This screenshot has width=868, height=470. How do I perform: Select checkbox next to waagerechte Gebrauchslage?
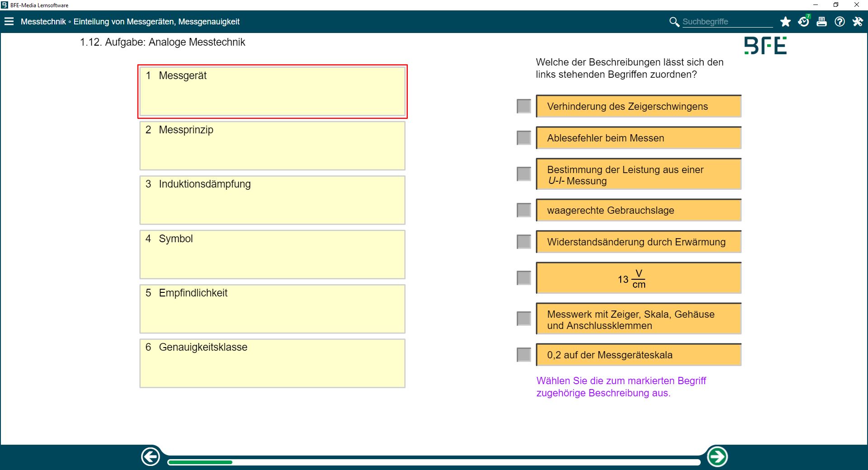(524, 210)
